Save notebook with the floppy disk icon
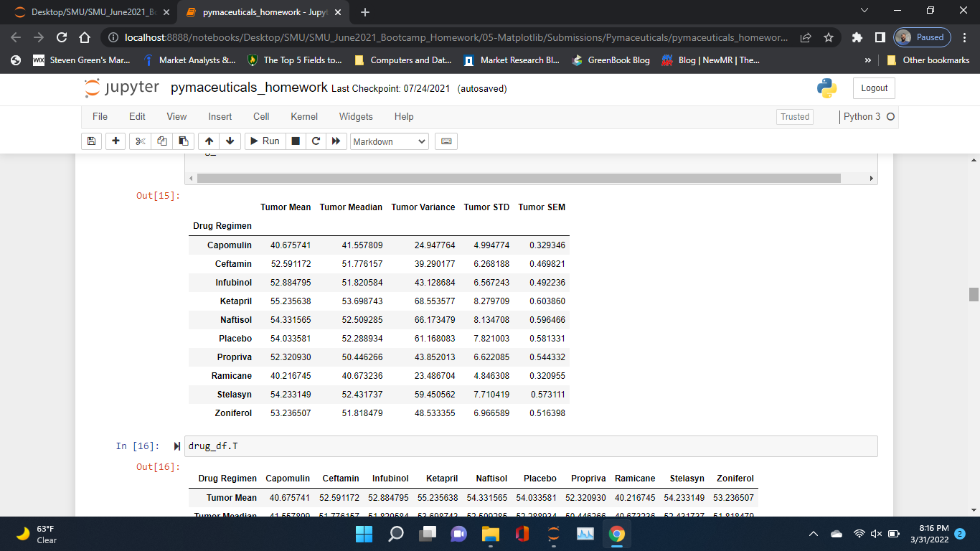 click(x=91, y=141)
